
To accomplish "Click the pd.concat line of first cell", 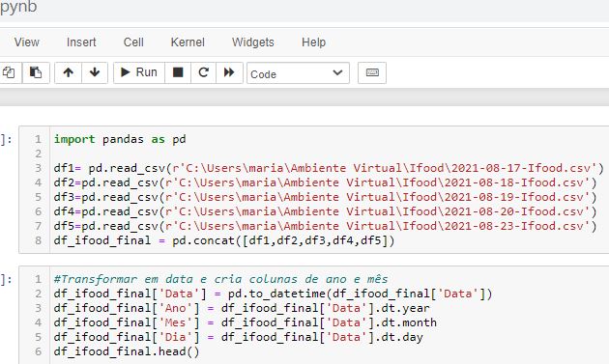I will point(224,240).
